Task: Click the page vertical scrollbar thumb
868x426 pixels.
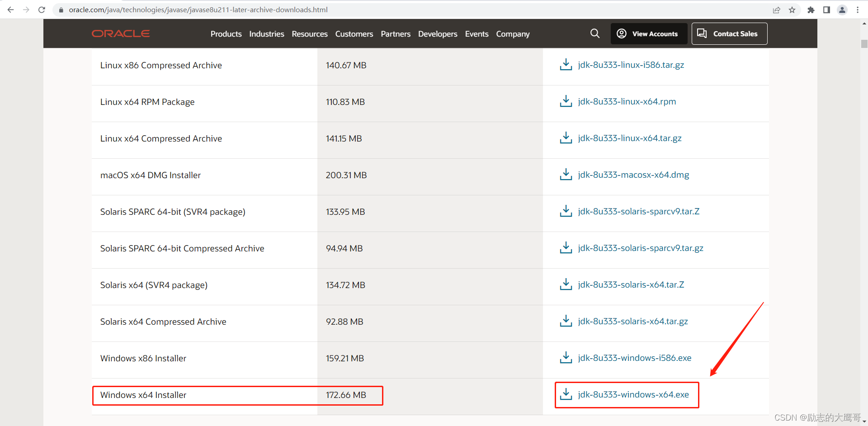Action: 864,44
